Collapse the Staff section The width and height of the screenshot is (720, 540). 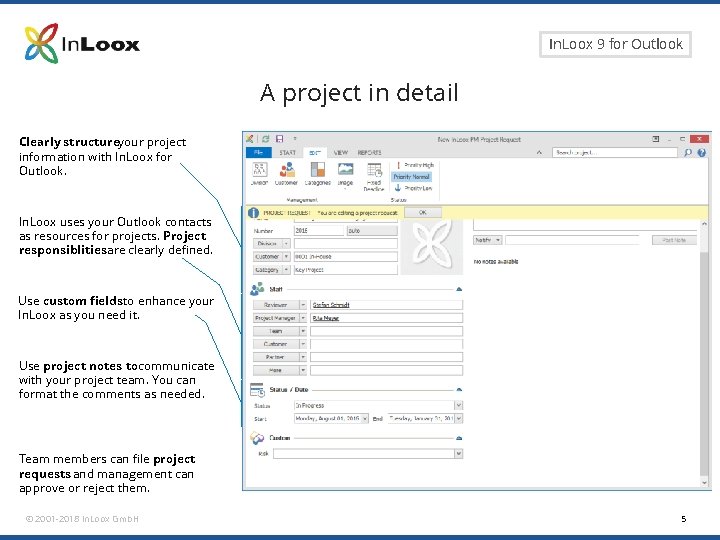(x=458, y=289)
